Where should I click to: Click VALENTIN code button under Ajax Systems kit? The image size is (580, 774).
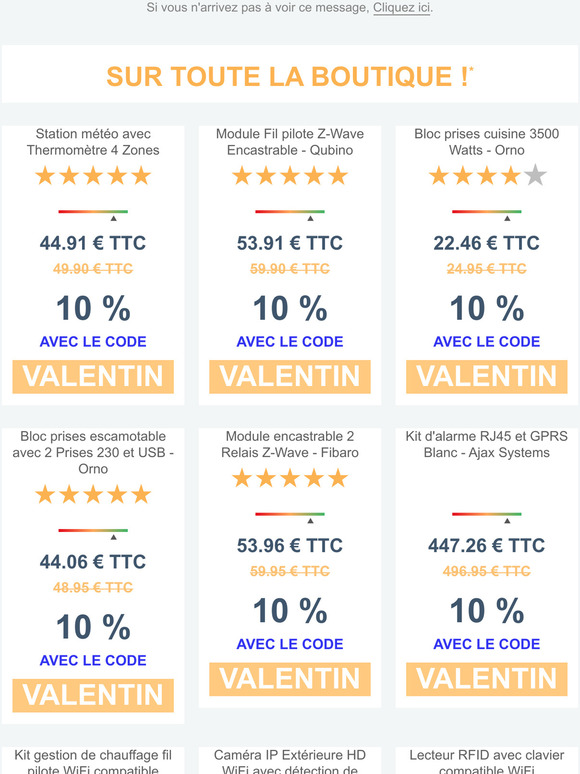click(487, 679)
